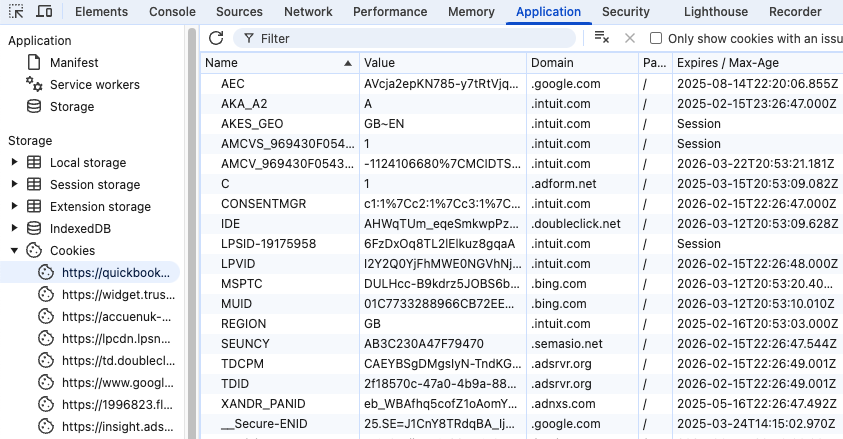Click the Service workers gear icon

pyautogui.click(x=34, y=84)
